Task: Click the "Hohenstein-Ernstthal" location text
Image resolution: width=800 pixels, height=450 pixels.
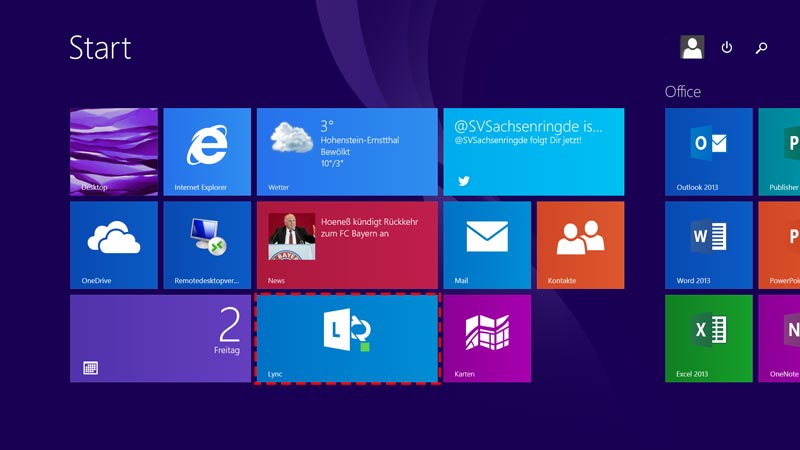Action: click(x=360, y=140)
